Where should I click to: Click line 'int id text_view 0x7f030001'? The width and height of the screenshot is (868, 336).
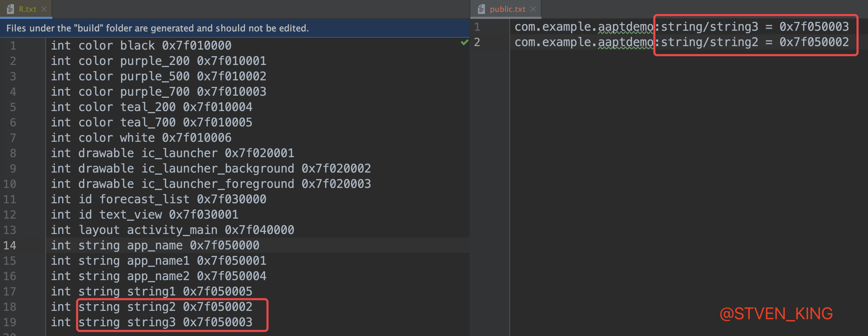click(144, 214)
